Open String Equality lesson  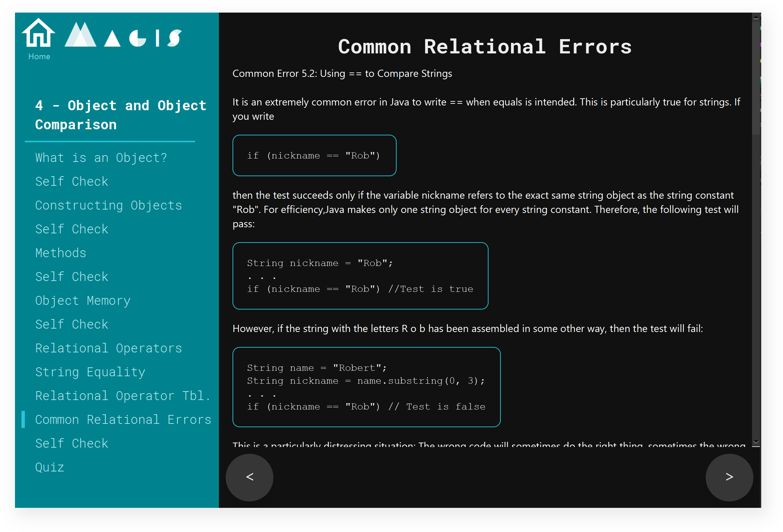90,372
